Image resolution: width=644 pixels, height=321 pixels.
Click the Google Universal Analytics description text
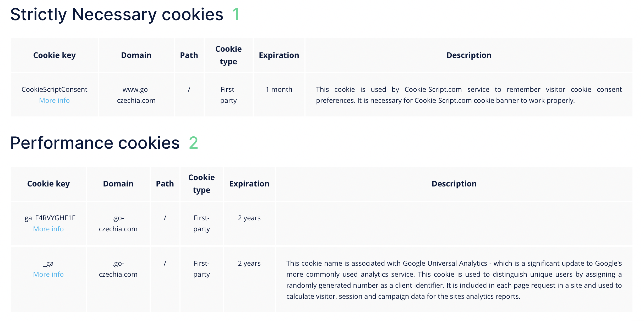pyautogui.click(x=454, y=280)
